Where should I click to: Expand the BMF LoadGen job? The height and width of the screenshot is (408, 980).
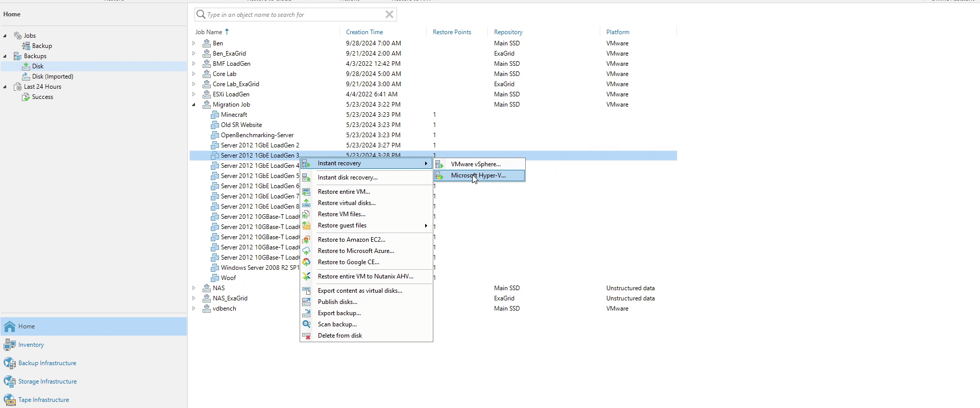tap(194, 64)
